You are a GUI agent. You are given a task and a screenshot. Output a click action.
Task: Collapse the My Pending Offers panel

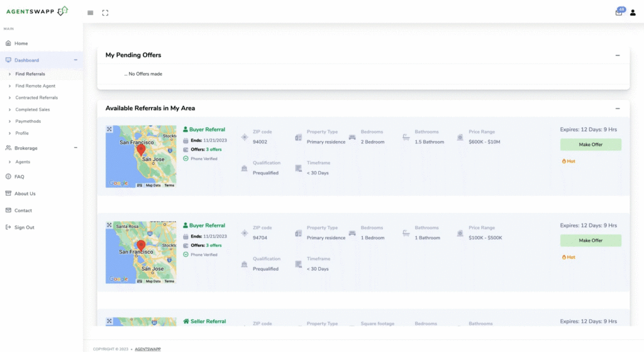(618, 55)
